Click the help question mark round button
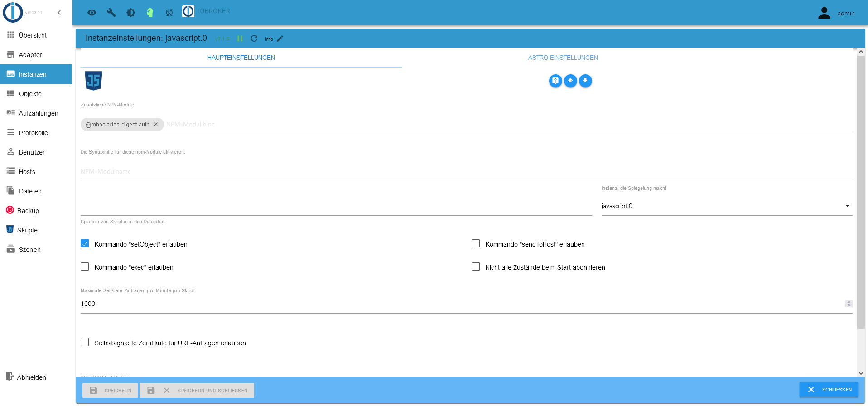The width and height of the screenshot is (868, 406). (x=555, y=81)
